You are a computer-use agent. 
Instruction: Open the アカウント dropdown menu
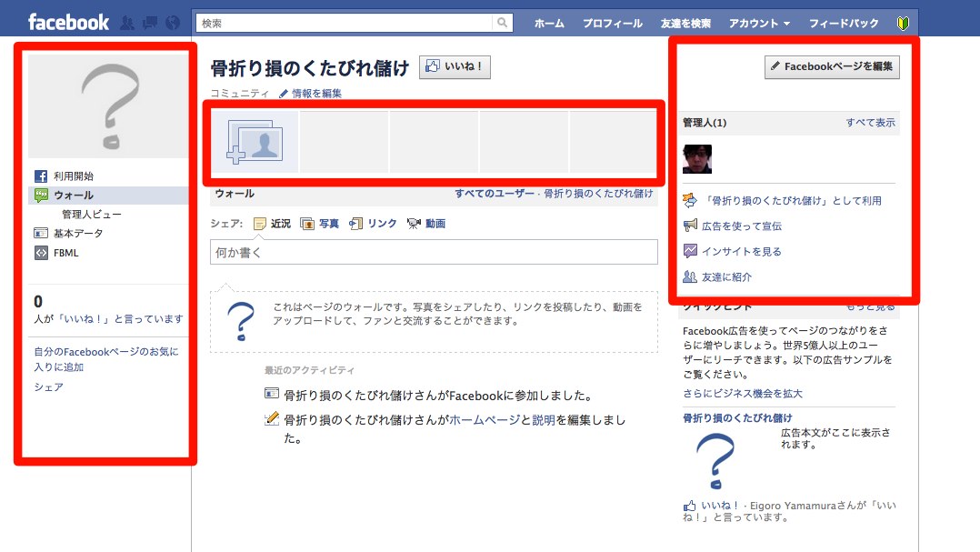pyautogui.click(x=759, y=23)
